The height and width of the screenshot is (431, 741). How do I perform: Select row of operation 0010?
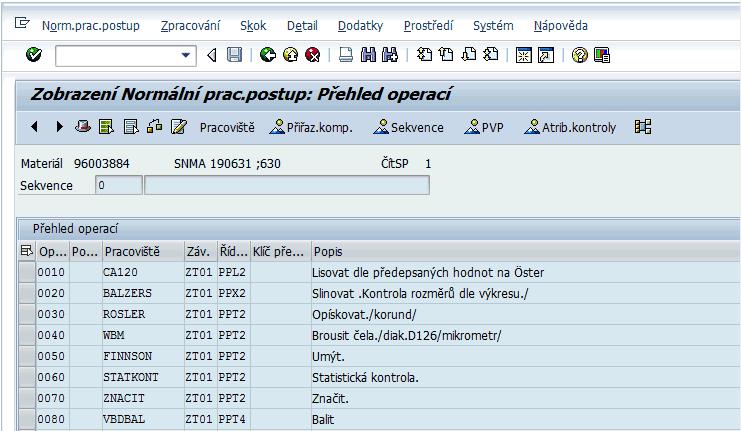click(x=27, y=272)
